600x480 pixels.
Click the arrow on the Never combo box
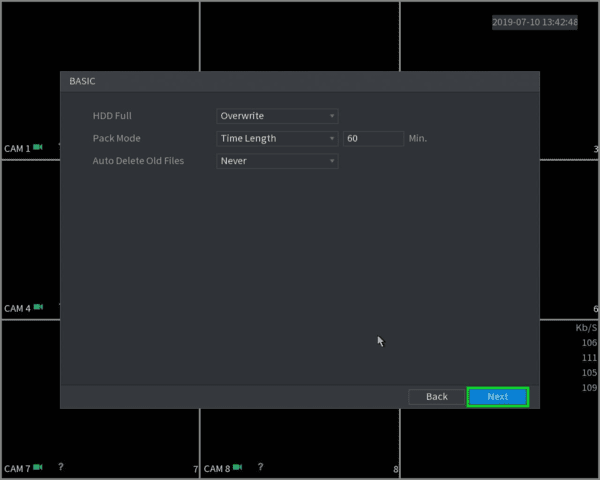tap(332, 161)
